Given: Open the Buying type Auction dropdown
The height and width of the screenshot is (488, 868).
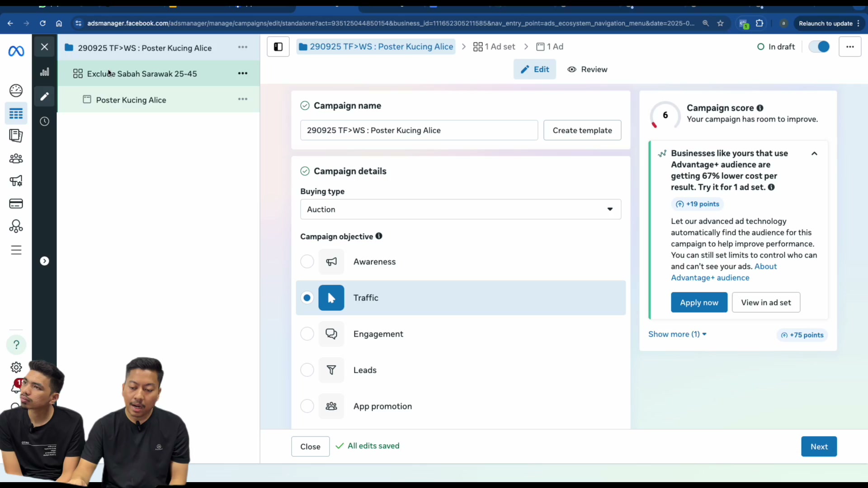Looking at the screenshot, I should [461, 209].
